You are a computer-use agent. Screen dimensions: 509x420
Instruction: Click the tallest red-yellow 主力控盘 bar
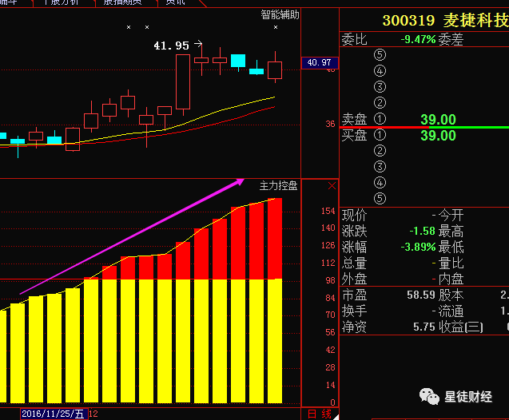click(275, 301)
